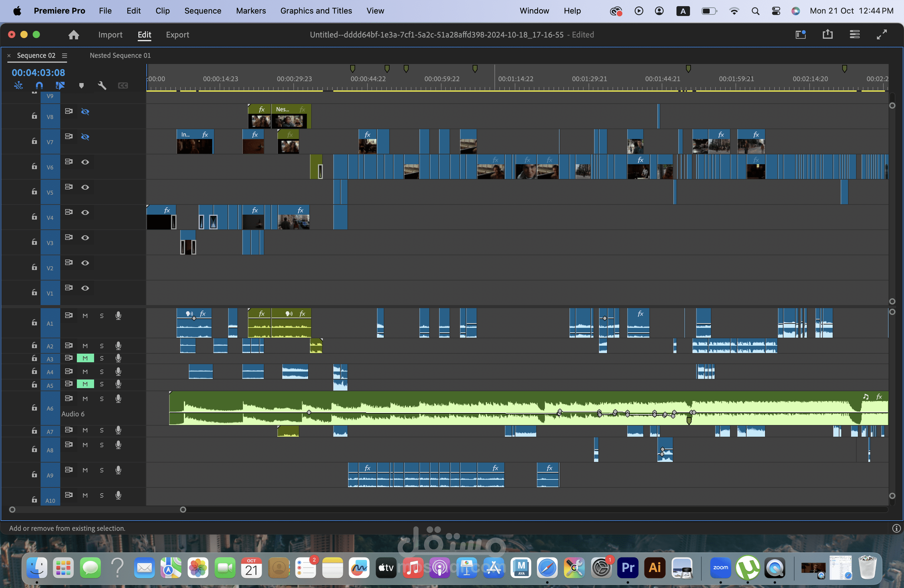The image size is (904, 588).
Task: Open Spotlight search in menu bar
Action: tap(755, 11)
